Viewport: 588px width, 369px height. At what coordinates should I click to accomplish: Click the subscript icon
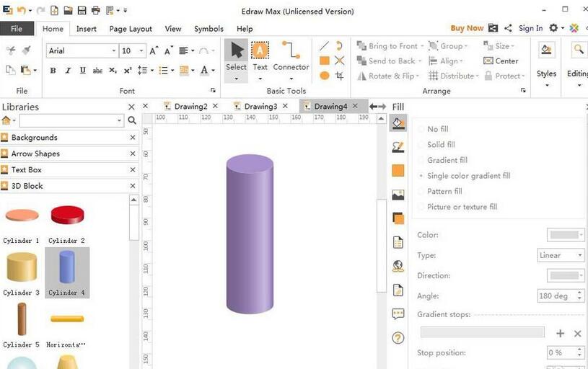click(113, 71)
